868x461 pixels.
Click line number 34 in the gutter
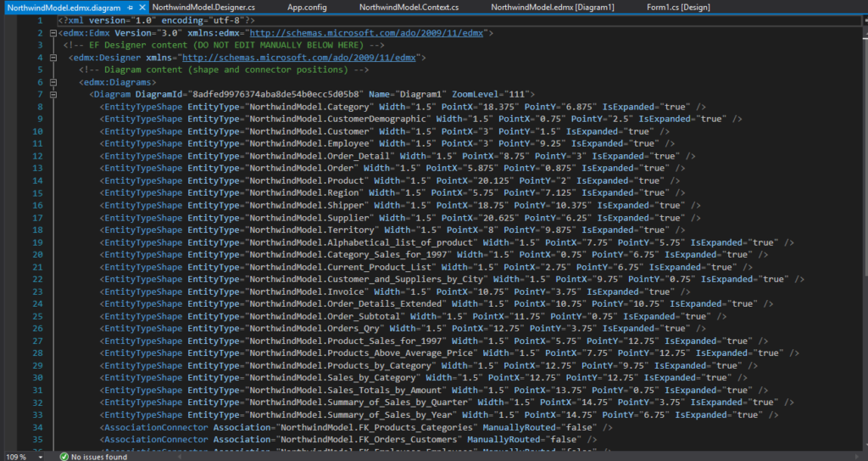37,427
